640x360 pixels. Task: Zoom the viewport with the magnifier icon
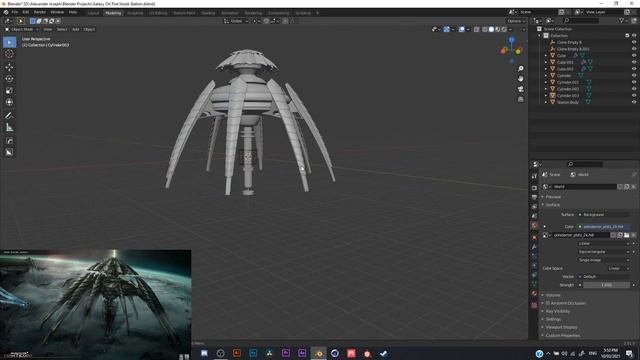pyautogui.click(x=520, y=69)
